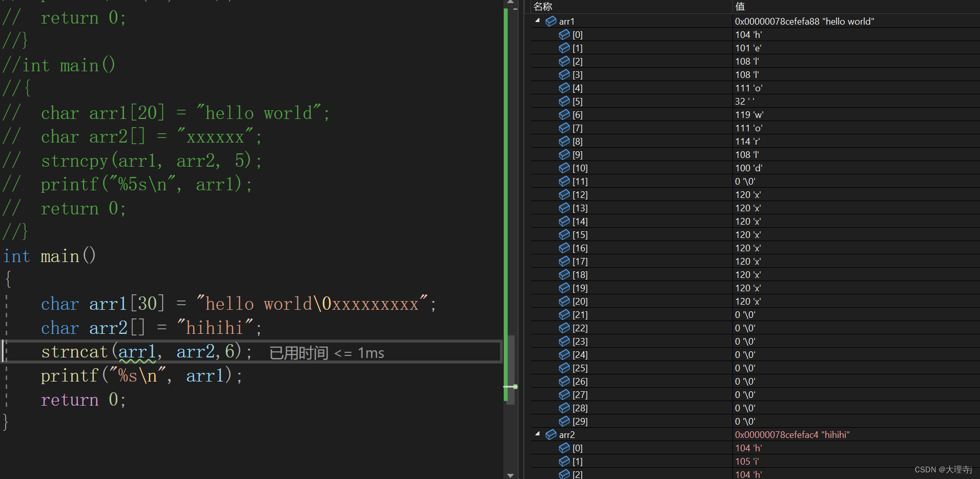Click value 105 'i' of arr2[1]

coord(747,461)
